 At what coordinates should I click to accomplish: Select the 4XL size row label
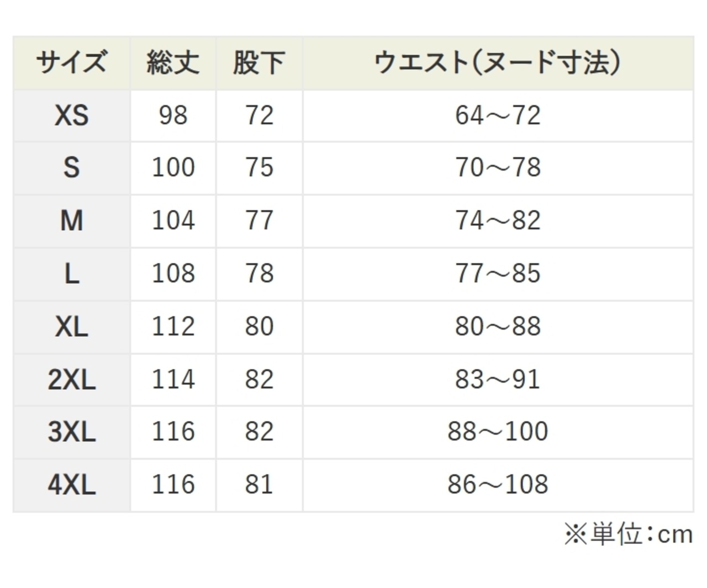[71, 484]
